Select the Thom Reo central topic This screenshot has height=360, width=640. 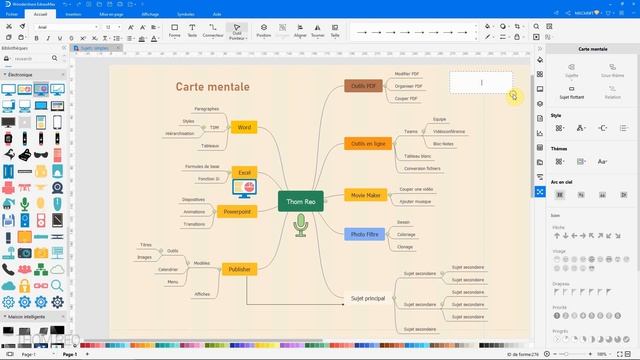pos(301,201)
